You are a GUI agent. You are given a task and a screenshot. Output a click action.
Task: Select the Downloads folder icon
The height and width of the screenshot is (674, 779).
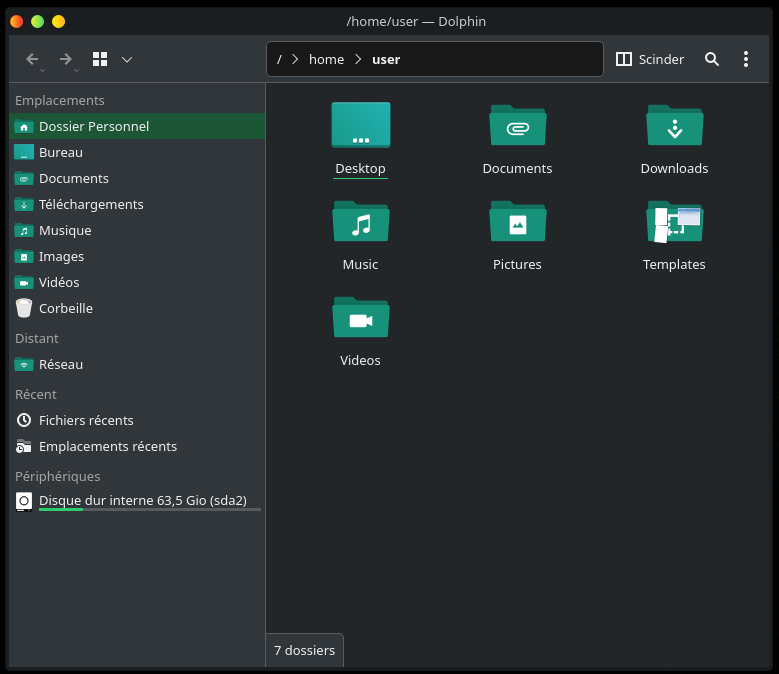pos(674,126)
